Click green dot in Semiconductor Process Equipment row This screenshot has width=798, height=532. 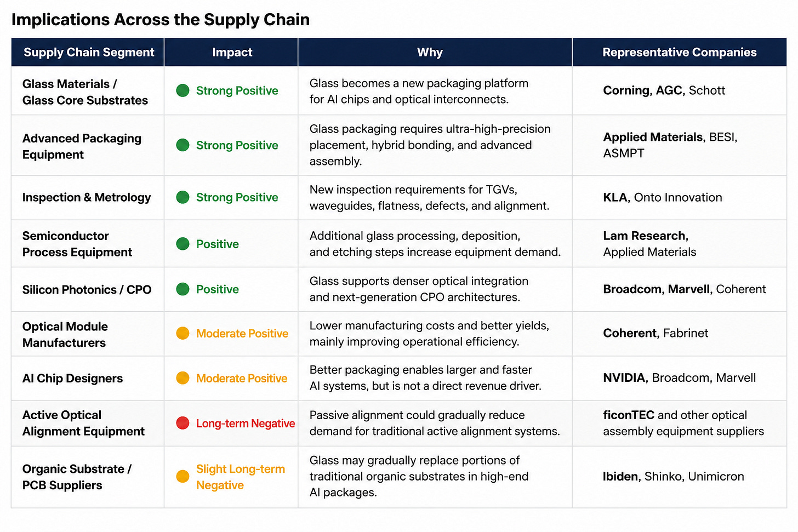[183, 244]
